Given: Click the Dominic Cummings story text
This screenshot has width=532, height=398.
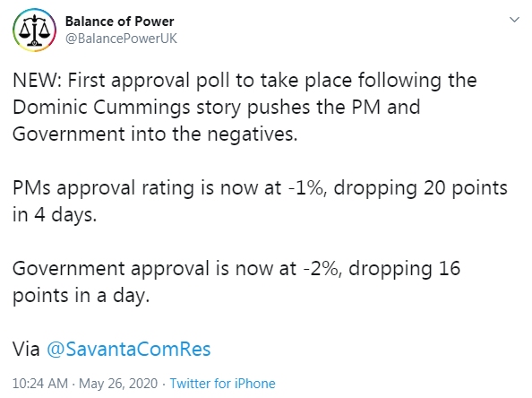Looking at the screenshot, I should pyautogui.click(x=126, y=108).
